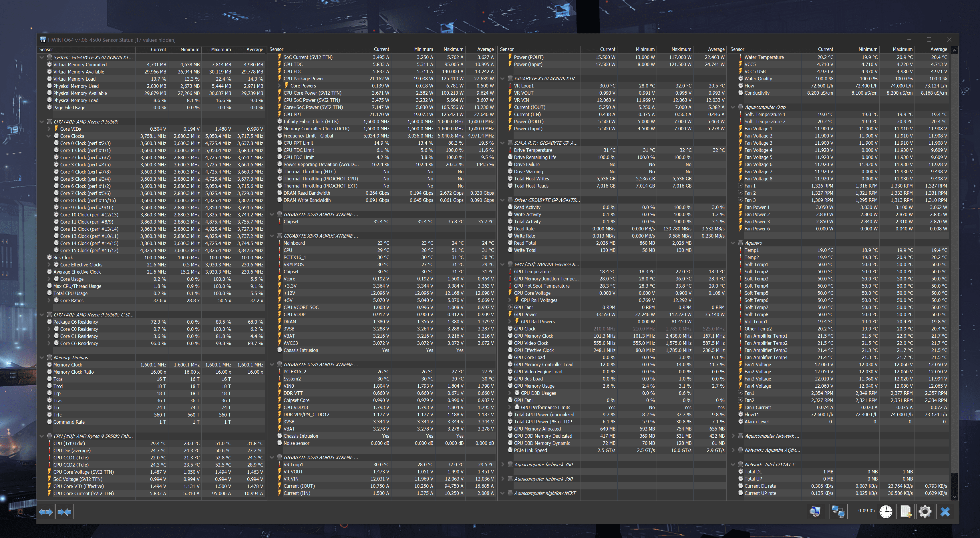Select the Package C6 Residency row

click(x=151, y=322)
